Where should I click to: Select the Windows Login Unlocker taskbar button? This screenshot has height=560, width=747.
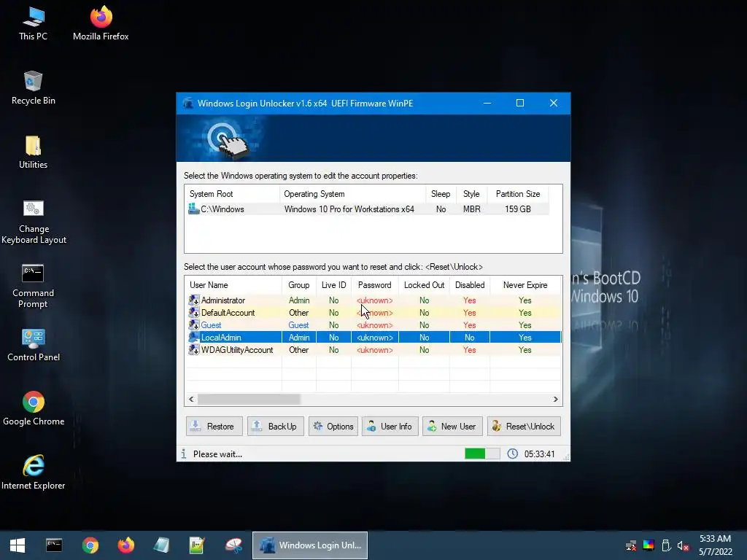309,545
